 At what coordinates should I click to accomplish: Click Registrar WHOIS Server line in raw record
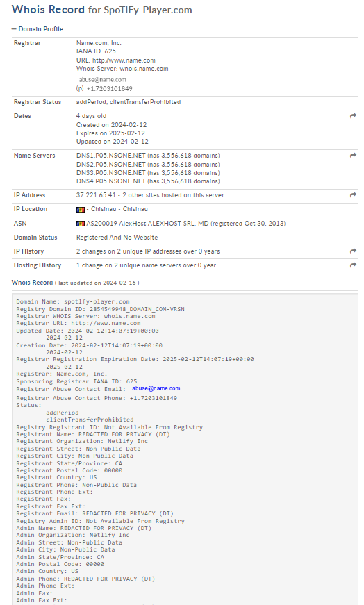(x=85, y=316)
